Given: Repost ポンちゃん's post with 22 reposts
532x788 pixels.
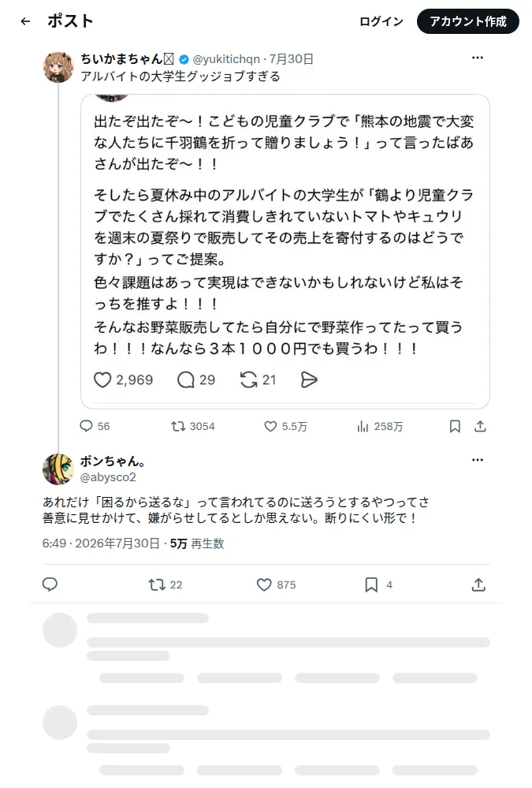Looking at the screenshot, I should 166,584.
